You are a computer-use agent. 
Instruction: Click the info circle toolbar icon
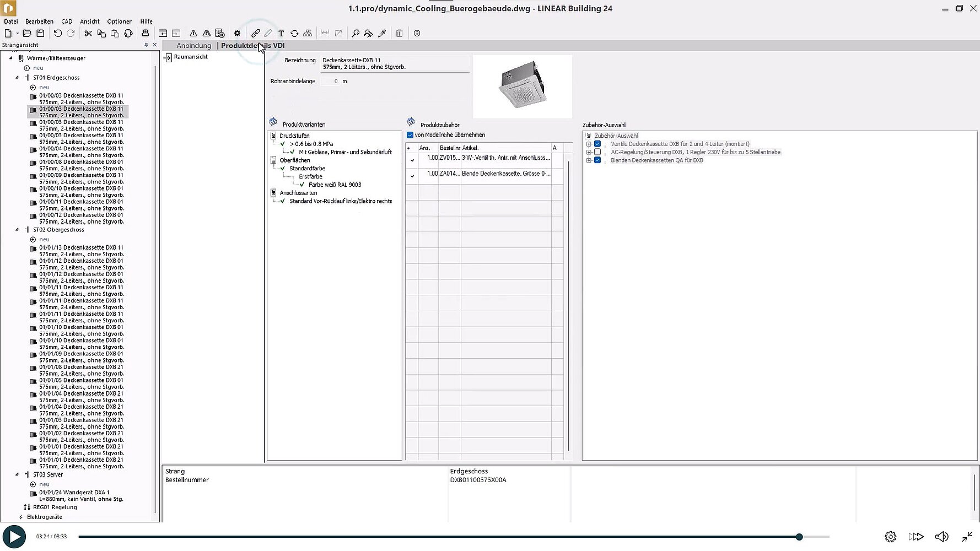click(417, 34)
